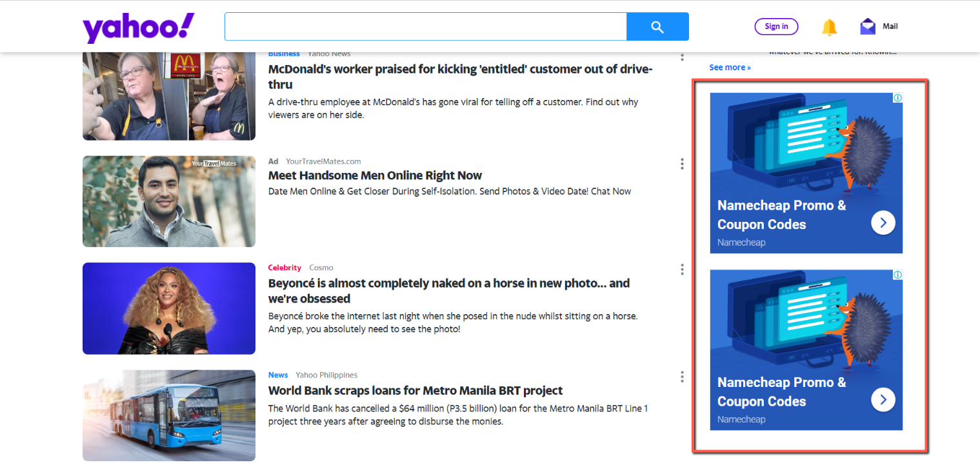
Task: Open options menu for Beyoncé story
Action: [x=682, y=270]
